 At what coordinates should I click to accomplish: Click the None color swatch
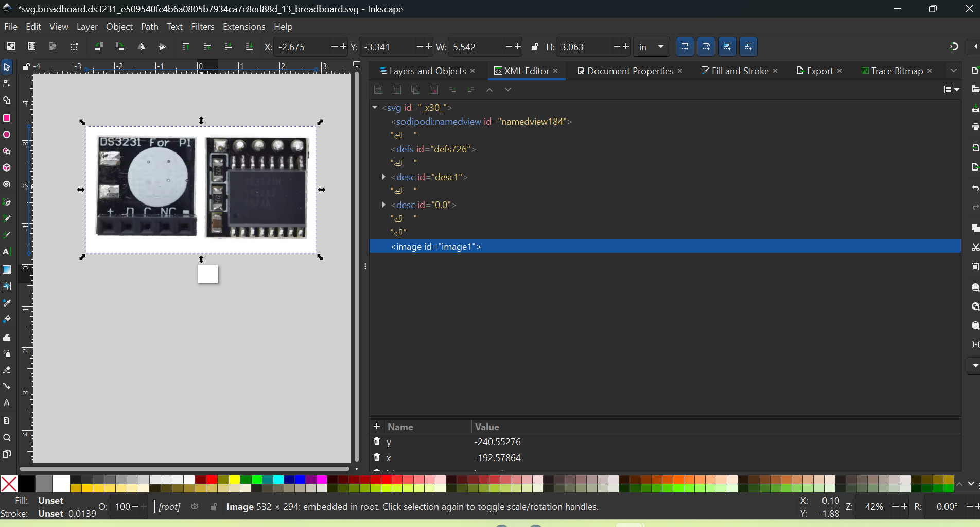click(x=9, y=484)
